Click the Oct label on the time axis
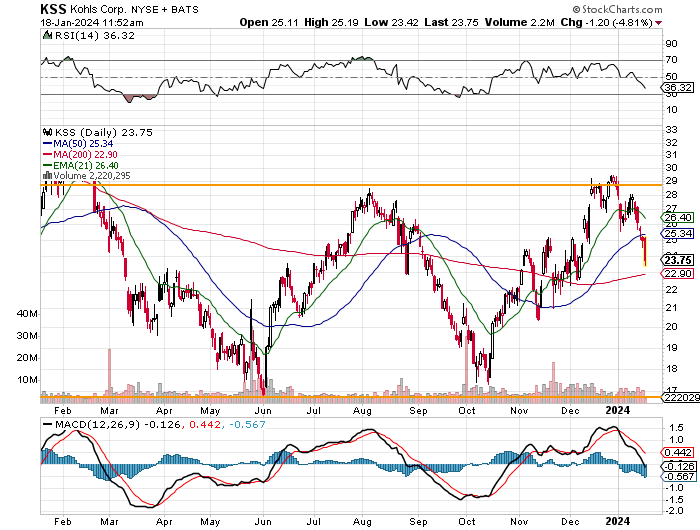Screen dimensions: 700x530 click(x=467, y=521)
